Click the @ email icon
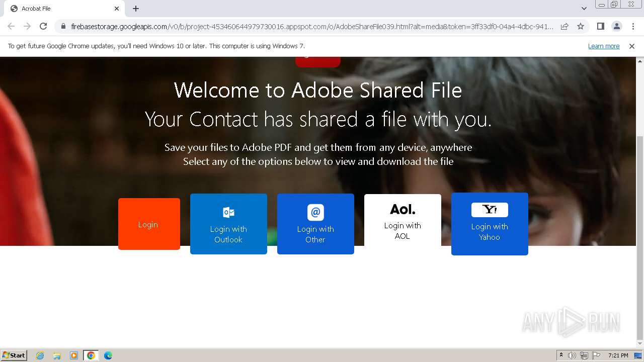Viewport: 644px width, 362px height. pos(315,212)
